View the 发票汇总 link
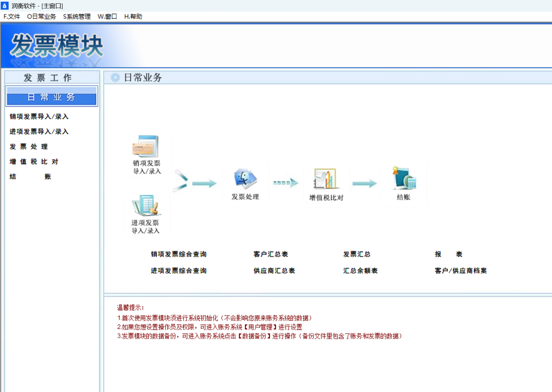 (x=357, y=254)
